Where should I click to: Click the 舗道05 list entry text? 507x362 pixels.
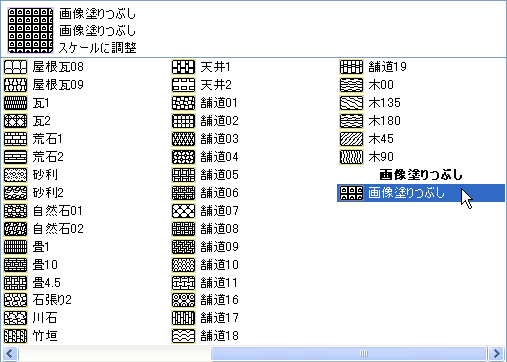(219, 175)
